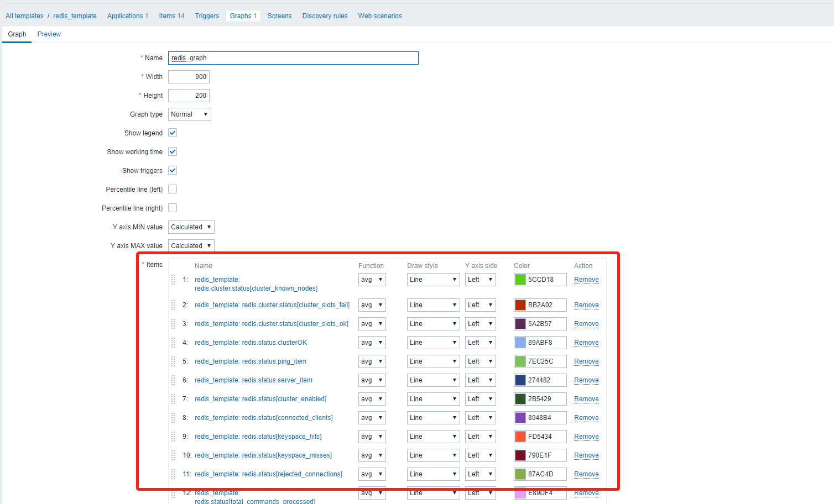
Task: Open color swatch FD5434 orange
Action: click(x=520, y=437)
